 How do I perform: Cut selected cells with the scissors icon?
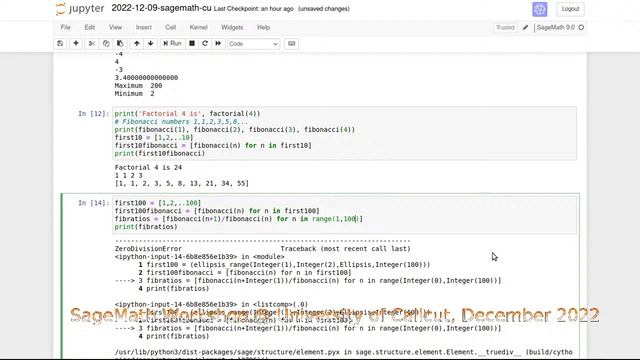tap(92, 44)
